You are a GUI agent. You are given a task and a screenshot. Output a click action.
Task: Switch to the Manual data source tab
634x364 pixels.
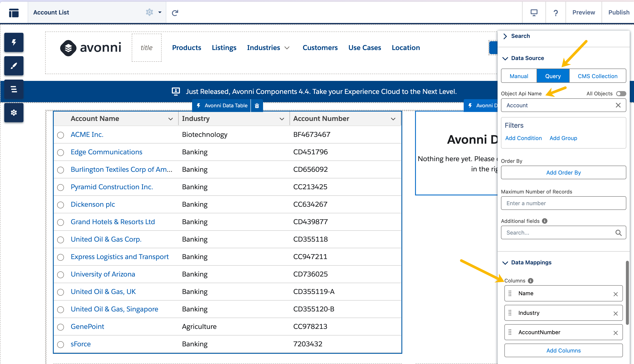click(x=519, y=76)
